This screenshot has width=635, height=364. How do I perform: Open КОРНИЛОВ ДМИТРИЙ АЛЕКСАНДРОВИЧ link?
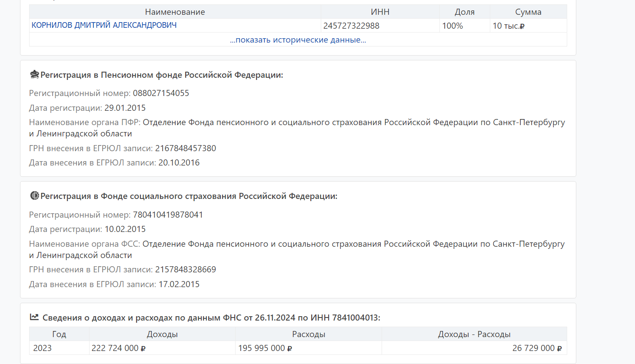coord(104,25)
